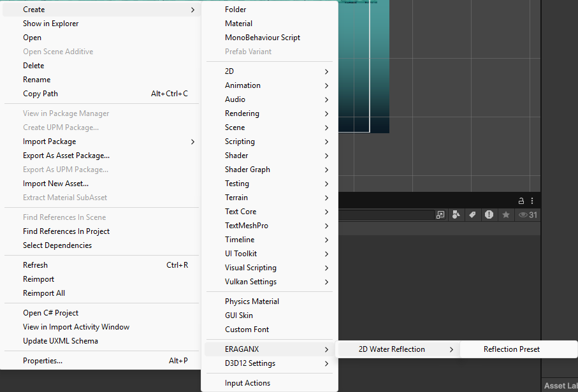This screenshot has width=578, height=392.
Task: Expand the Visual Scripting submenu
Action: pos(270,267)
